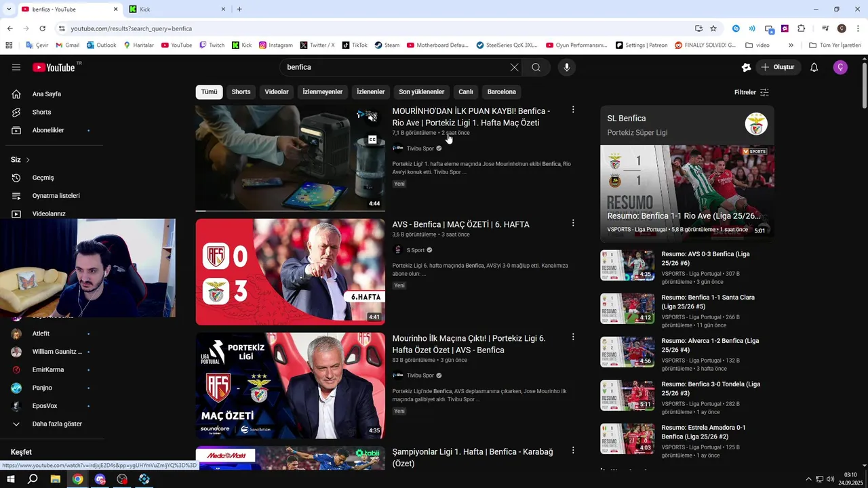Image resolution: width=868 pixels, height=488 pixels.
Task: Click the Oluştur create button
Action: coord(778,67)
